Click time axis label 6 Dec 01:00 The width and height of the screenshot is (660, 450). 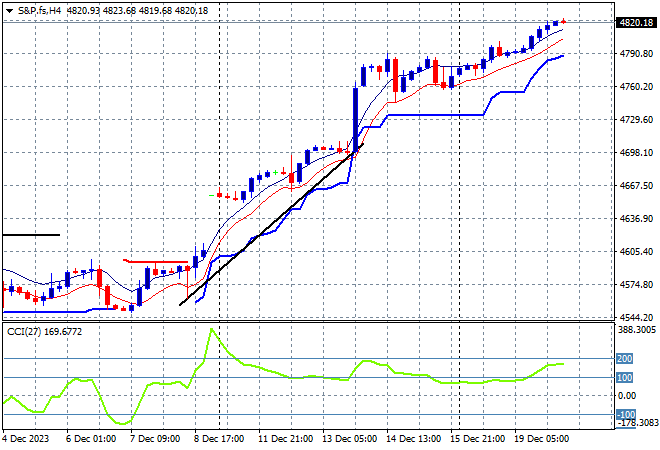tap(91, 439)
